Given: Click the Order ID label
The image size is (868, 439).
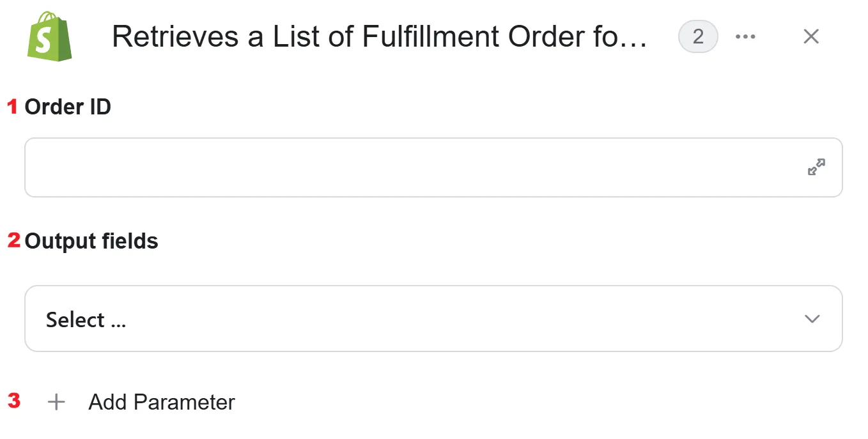Looking at the screenshot, I should point(68,107).
